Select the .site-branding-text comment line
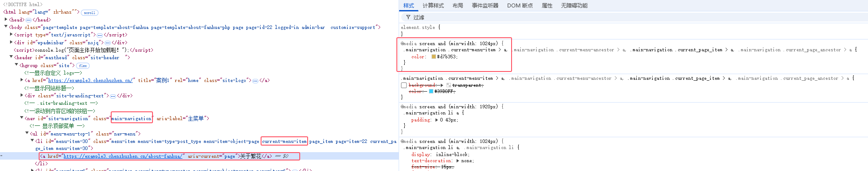Screen dimensions: 868x171 coord(61,103)
